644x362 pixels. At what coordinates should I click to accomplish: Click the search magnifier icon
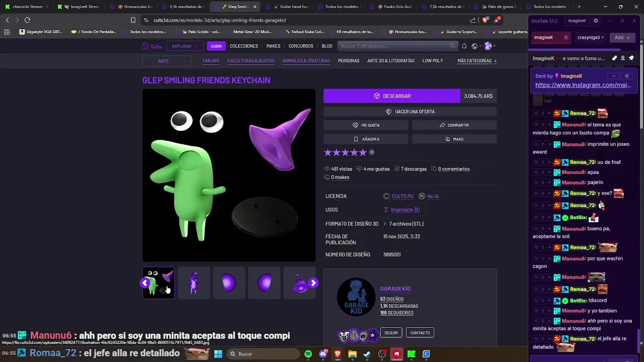point(452,46)
